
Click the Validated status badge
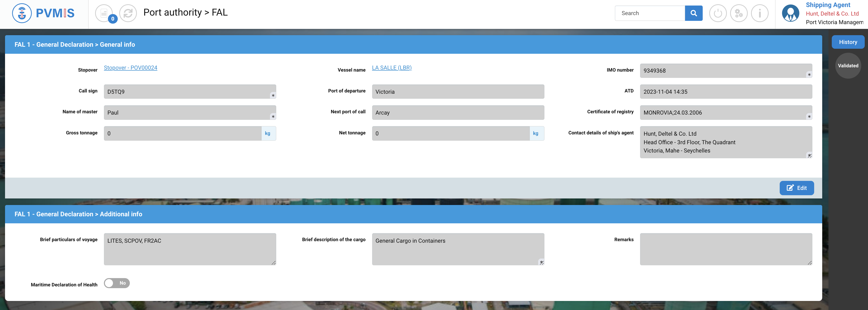point(848,66)
